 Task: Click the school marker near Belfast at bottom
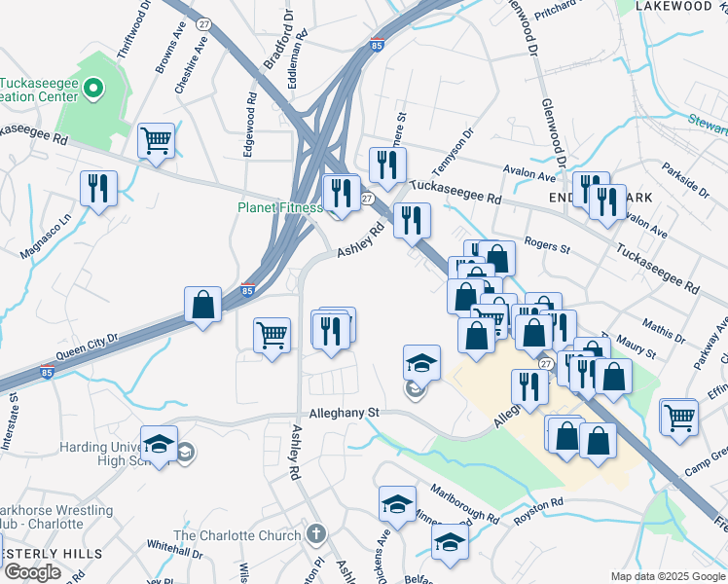[x=450, y=546]
